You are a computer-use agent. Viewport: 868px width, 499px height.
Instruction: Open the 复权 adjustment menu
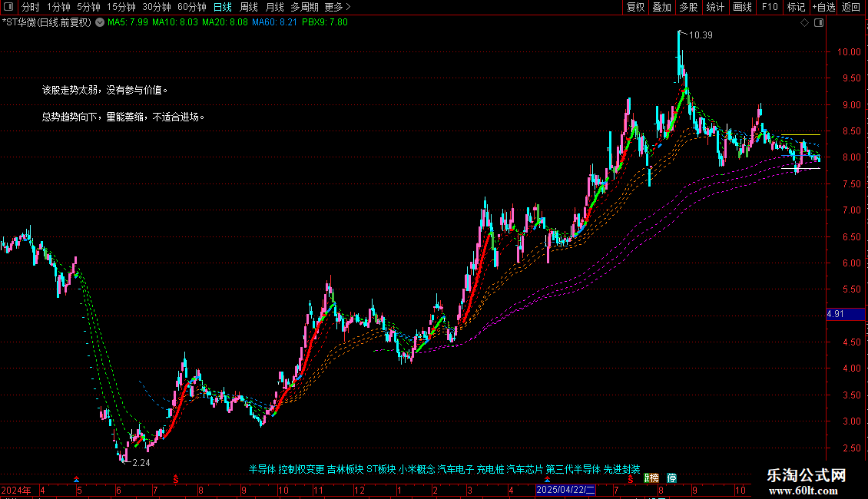[635, 7]
